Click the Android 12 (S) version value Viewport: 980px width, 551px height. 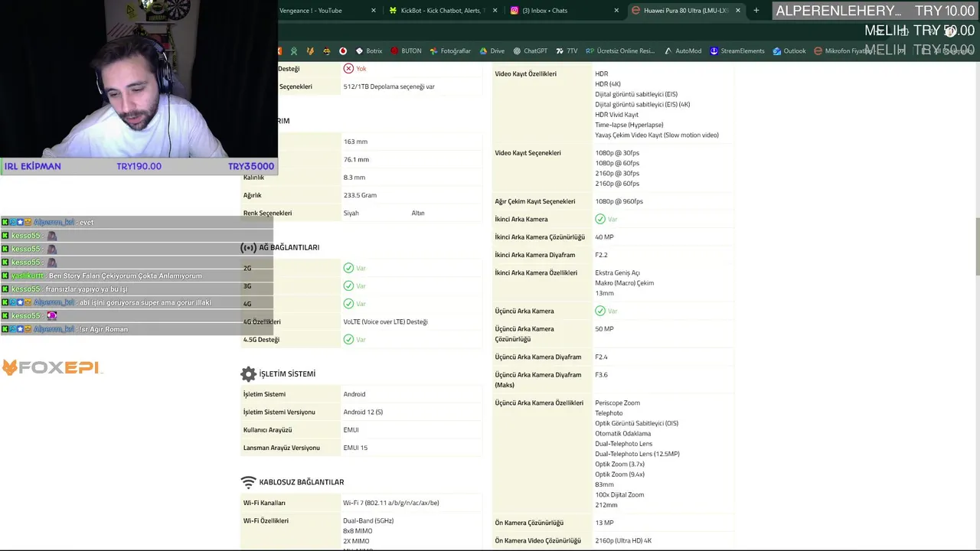[x=363, y=412]
